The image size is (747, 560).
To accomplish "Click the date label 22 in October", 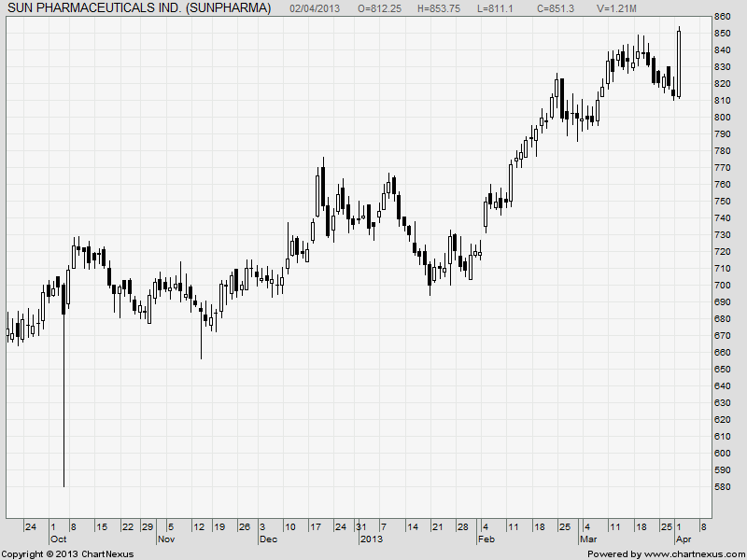I will 128,527.
